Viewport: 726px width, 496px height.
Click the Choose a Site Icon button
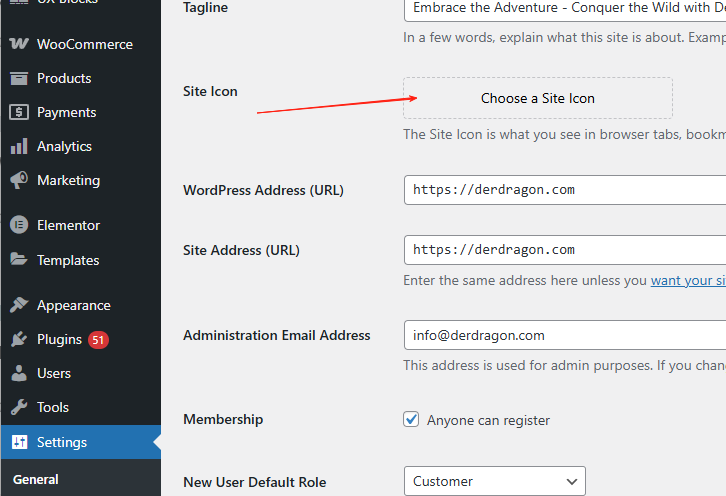[537, 98]
